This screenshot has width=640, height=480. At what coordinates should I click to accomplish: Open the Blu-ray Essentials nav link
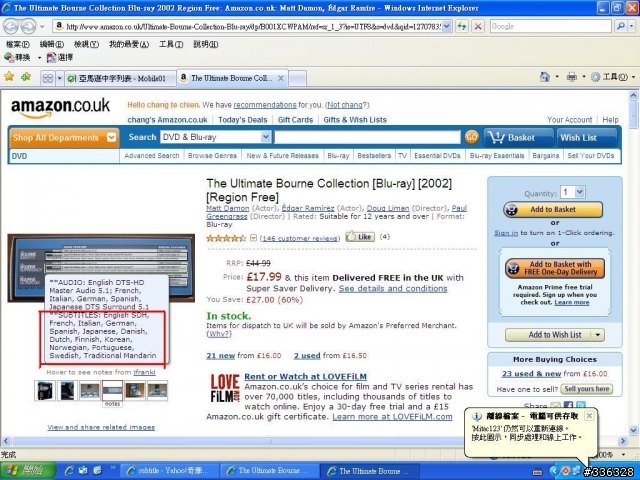pyautogui.click(x=497, y=156)
